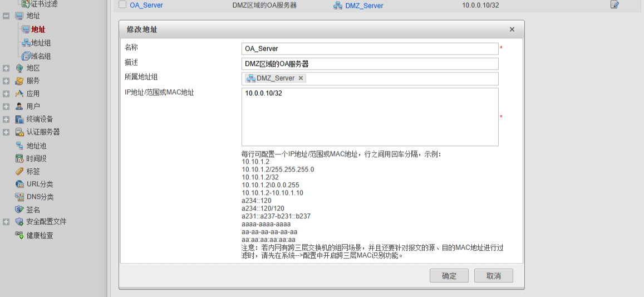The height and width of the screenshot is (297, 644).
Task: Click the DMZ区域的OA服务器 description cell in table
Action: (x=264, y=6)
